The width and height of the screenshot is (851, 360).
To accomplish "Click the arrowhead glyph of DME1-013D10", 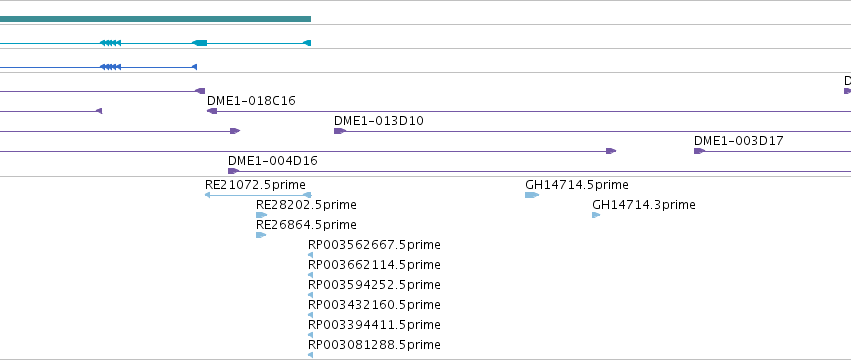I will coord(340,131).
